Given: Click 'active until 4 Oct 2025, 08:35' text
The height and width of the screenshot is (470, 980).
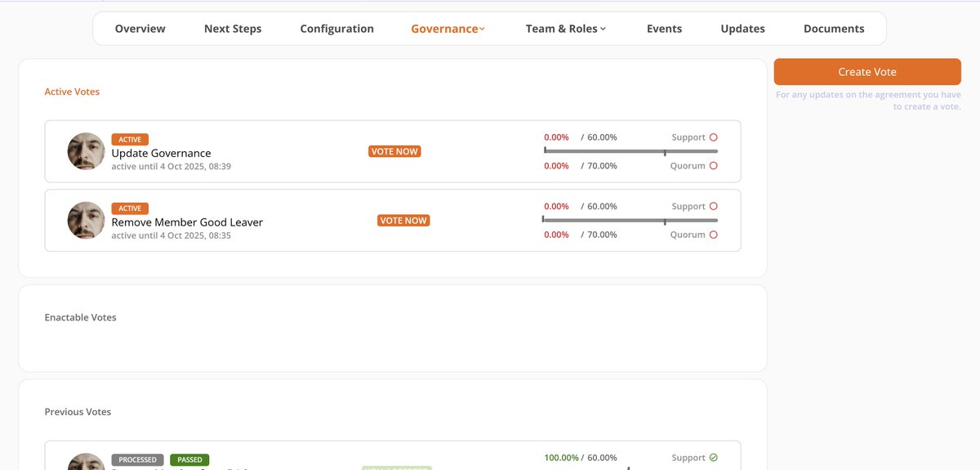Looking at the screenshot, I should (x=171, y=235).
